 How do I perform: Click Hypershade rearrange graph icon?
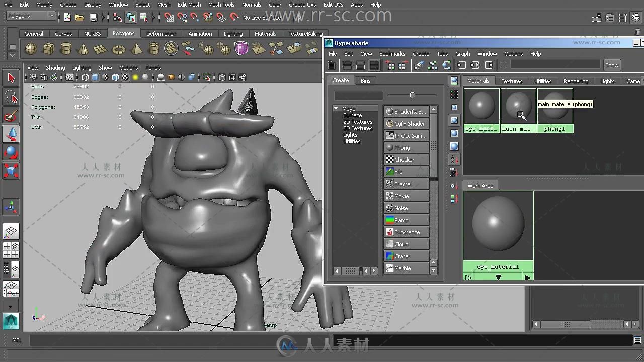point(433,65)
